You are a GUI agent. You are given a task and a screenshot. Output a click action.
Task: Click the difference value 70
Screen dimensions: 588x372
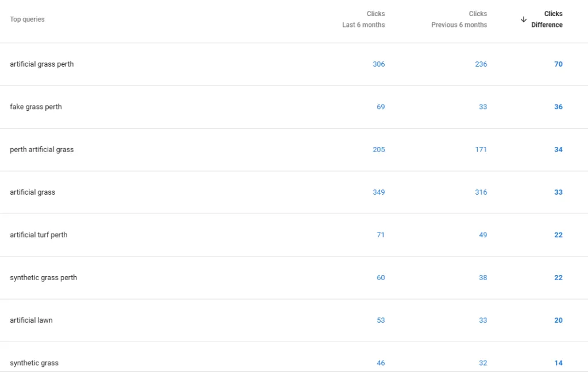pos(558,64)
